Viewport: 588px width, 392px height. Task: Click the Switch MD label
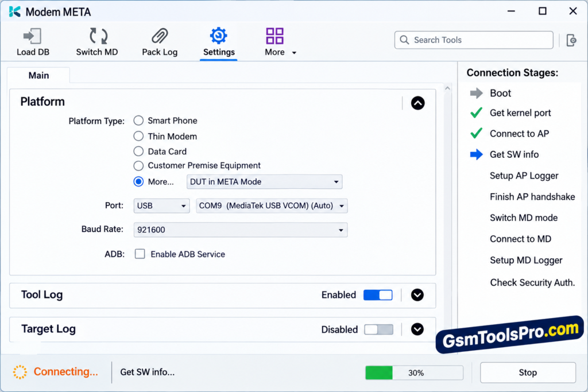(x=97, y=52)
